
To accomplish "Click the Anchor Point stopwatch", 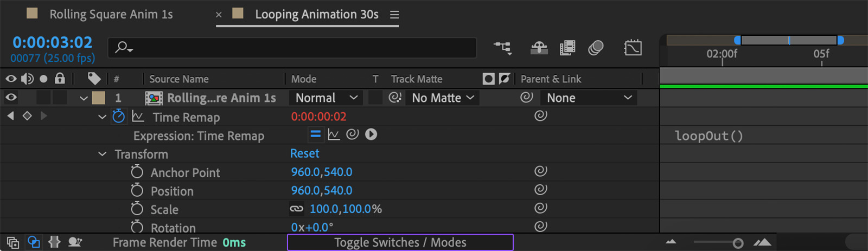I will pyautogui.click(x=137, y=172).
